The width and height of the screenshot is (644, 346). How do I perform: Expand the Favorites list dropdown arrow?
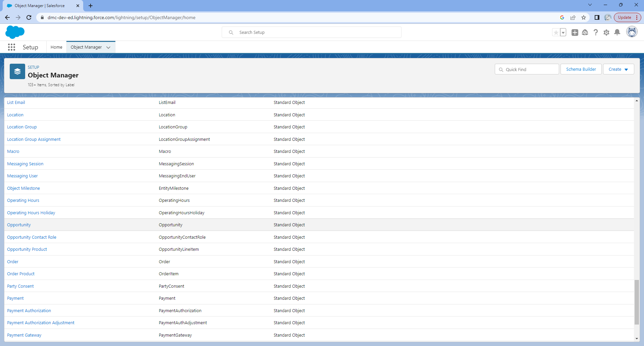[x=563, y=33]
